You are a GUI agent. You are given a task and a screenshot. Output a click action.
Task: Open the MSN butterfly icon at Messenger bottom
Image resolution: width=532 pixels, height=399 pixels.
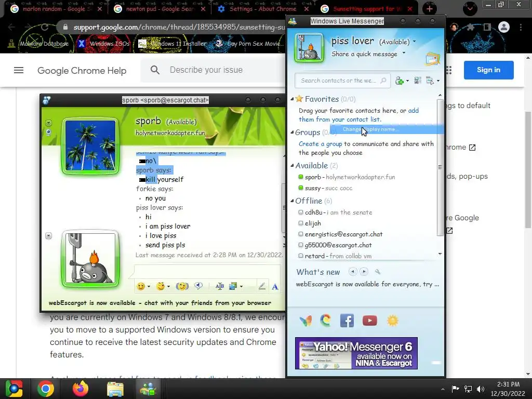[305, 321]
